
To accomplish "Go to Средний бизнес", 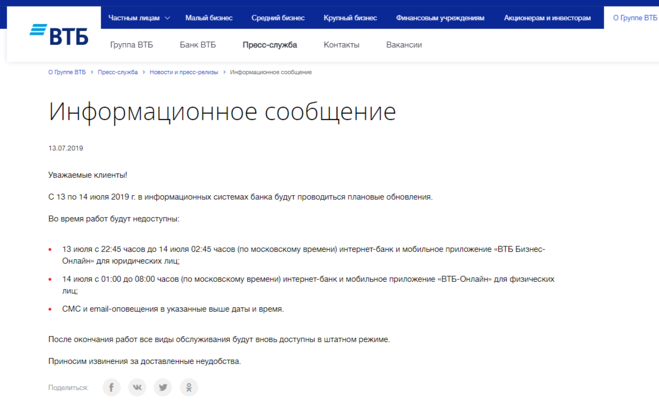I will (x=278, y=18).
